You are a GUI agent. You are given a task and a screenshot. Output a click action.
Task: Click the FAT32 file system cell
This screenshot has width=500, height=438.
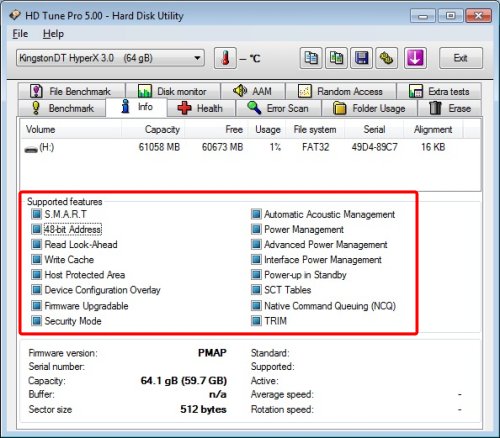315,147
